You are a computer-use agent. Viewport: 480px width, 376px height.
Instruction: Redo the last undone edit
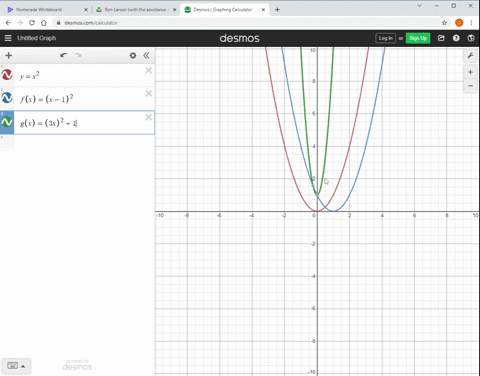(x=78, y=55)
